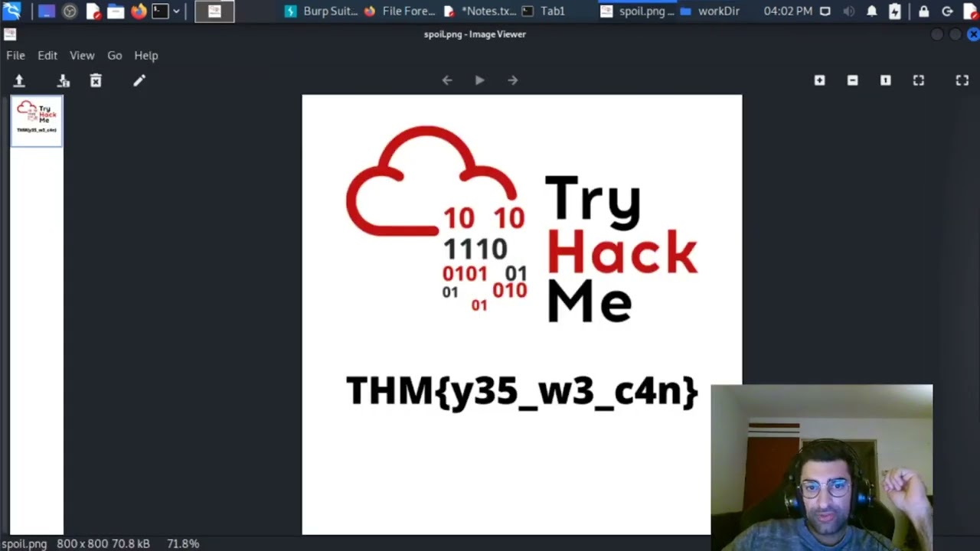Click the save copy toolbar icon
The width and height of the screenshot is (980, 551).
[x=64, y=80]
